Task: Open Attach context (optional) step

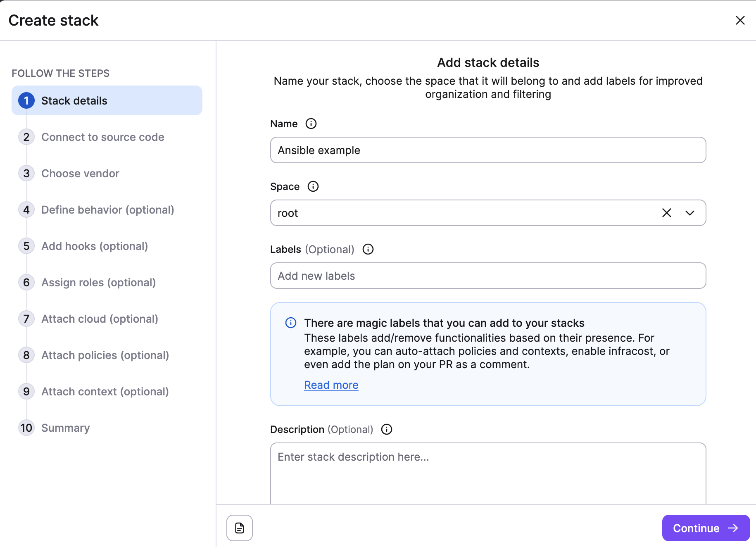Action: (x=94, y=391)
